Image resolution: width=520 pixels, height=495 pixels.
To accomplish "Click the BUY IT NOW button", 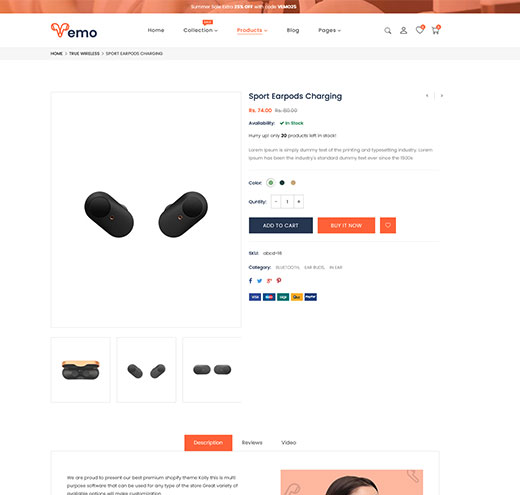I will tap(346, 225).
